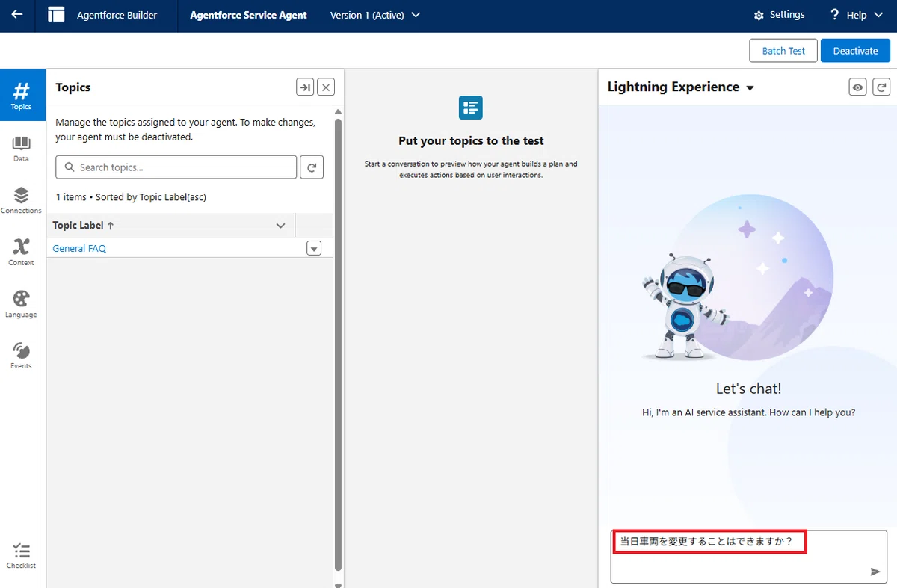Screen dimensions: 897x588
Task: Open the Data sidebar tab
Action: 21,149
